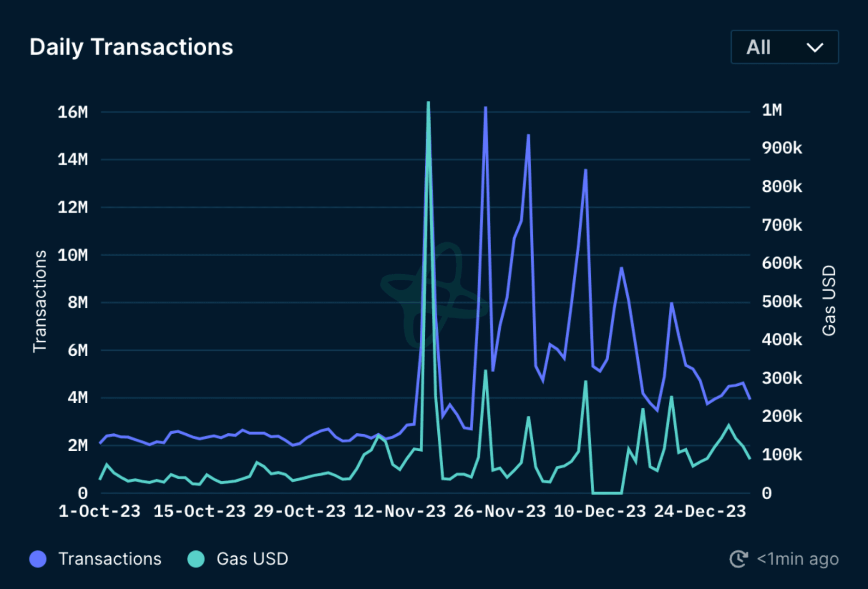Click the Gas USD legend text label
This screenshot has height=589, width=868.
pyautogui.click(x=252, y=559)
